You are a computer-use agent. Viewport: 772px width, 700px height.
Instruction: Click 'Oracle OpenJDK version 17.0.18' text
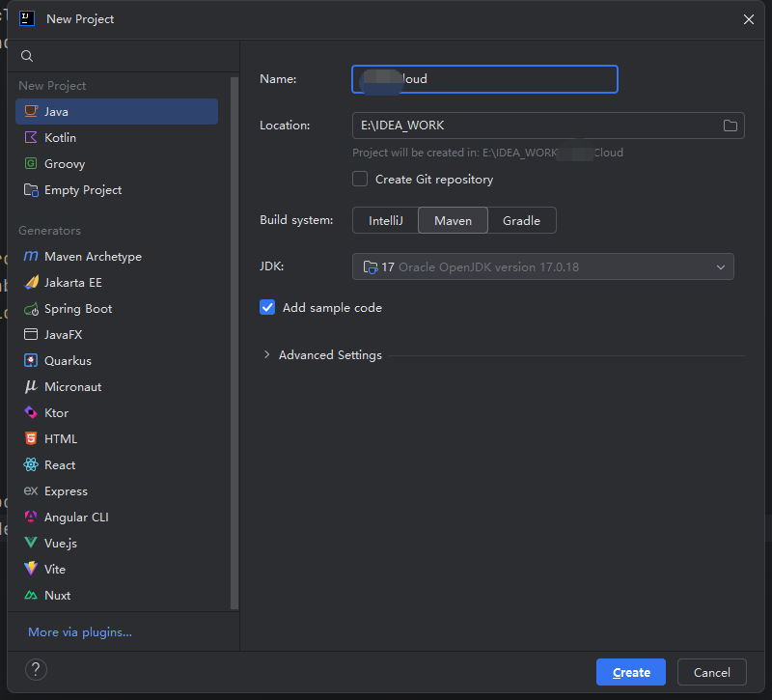(488, 267)
